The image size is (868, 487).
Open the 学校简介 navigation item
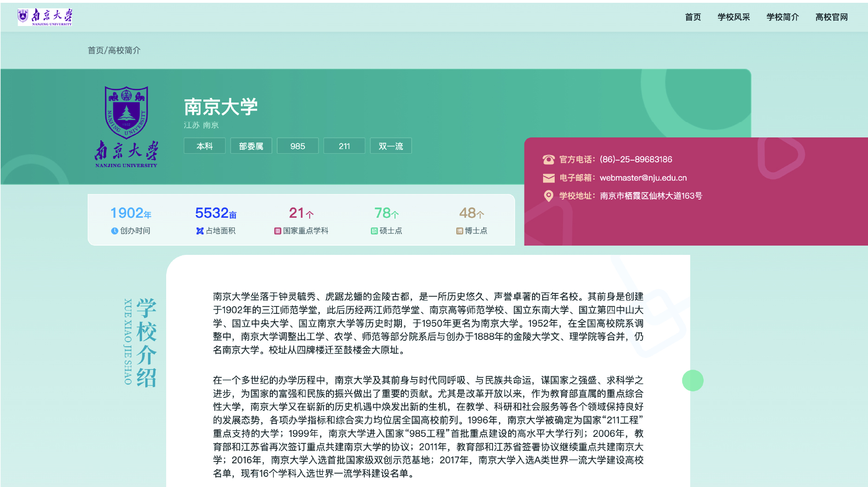[783, 17]
